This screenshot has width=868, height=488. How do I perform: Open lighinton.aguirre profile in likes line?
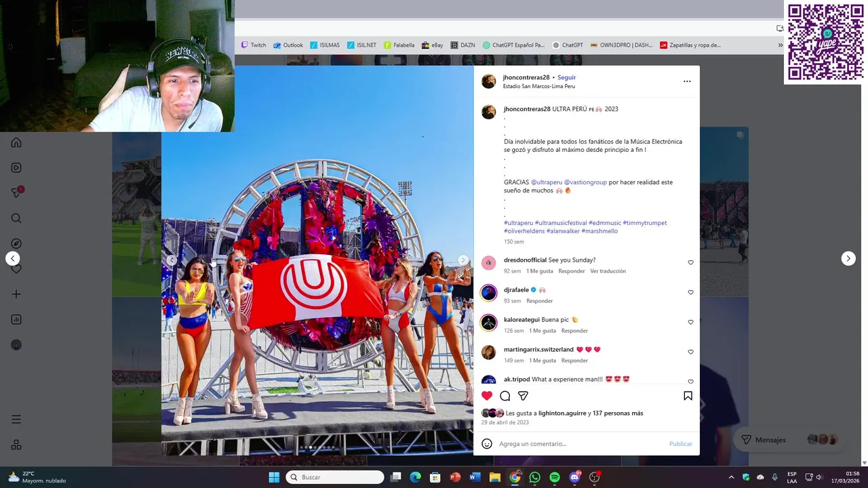562,413
